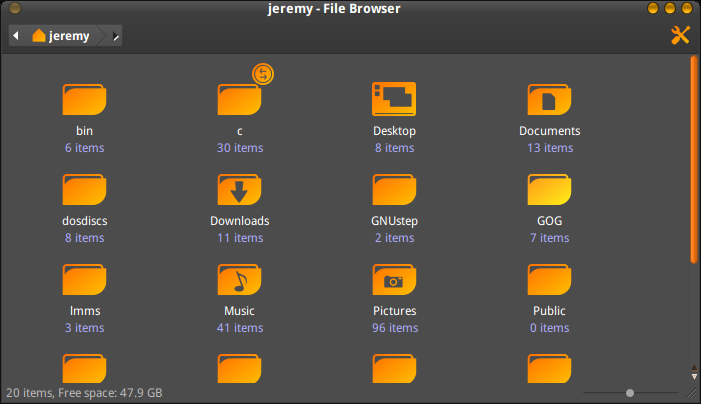Screen dimensions: 701x404
Task: Click the '0 items' count text
Action: tap(549, 328)
